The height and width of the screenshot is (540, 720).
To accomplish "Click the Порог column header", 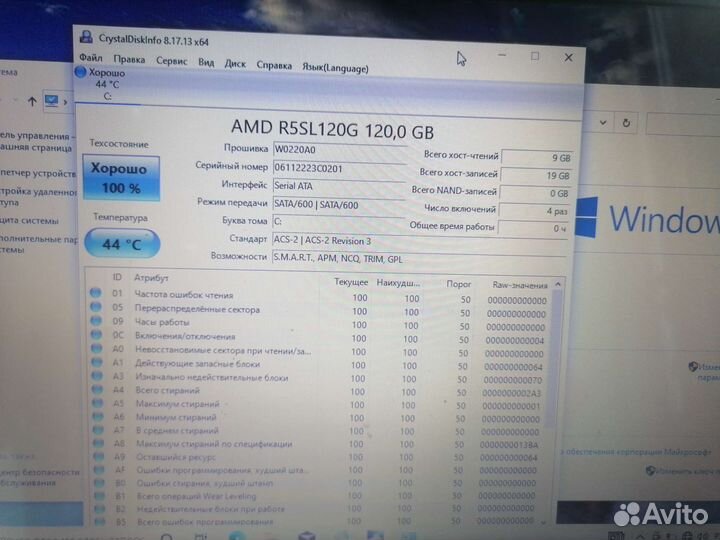I will [x=459, y=284].
